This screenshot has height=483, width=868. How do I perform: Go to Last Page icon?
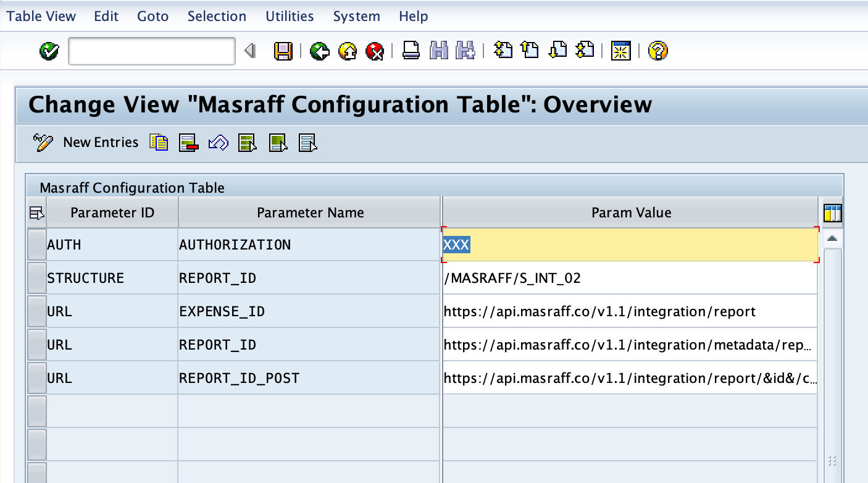pos(584,50)
